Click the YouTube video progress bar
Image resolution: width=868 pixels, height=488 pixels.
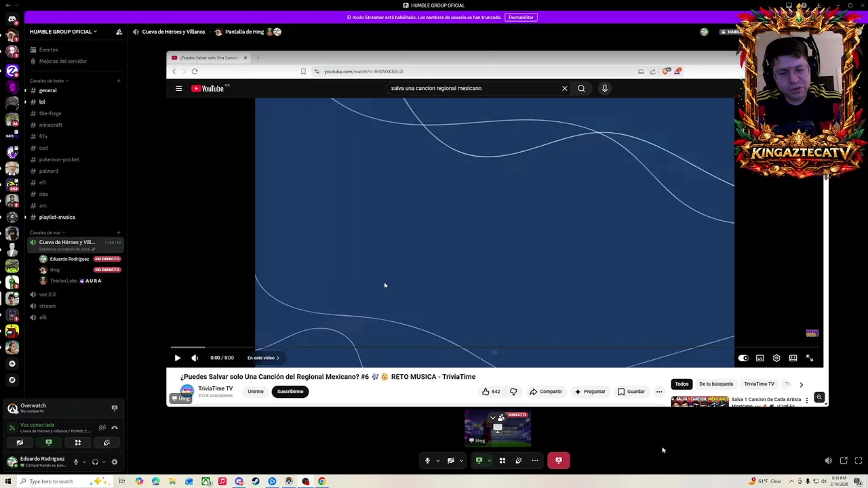click(x=495, y=347)
